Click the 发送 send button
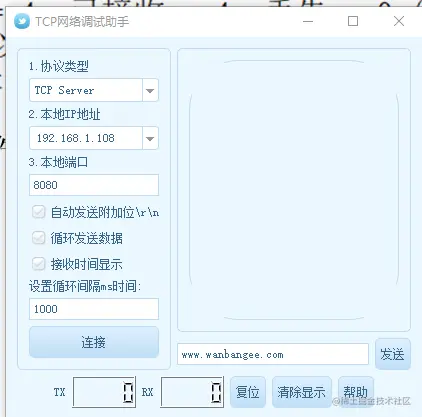422x417 pixels. click(392, 354)
